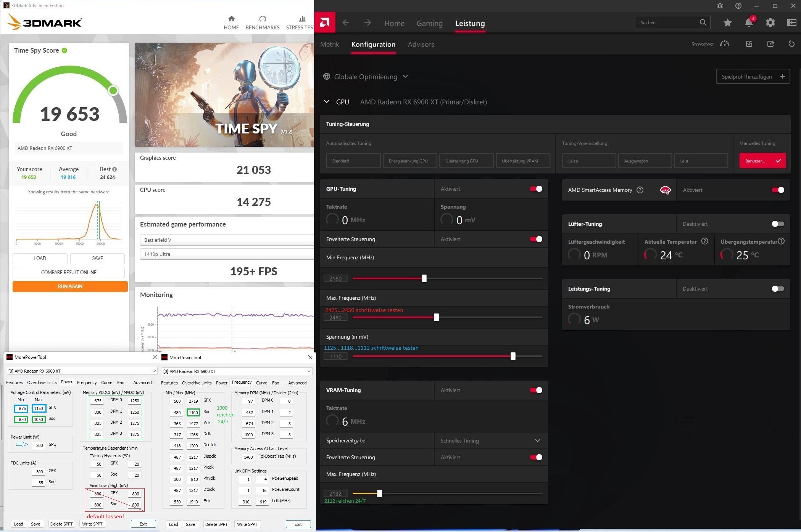
Task: Enable the Lüfter-Tuning toggle
Action: coord(777,224)
